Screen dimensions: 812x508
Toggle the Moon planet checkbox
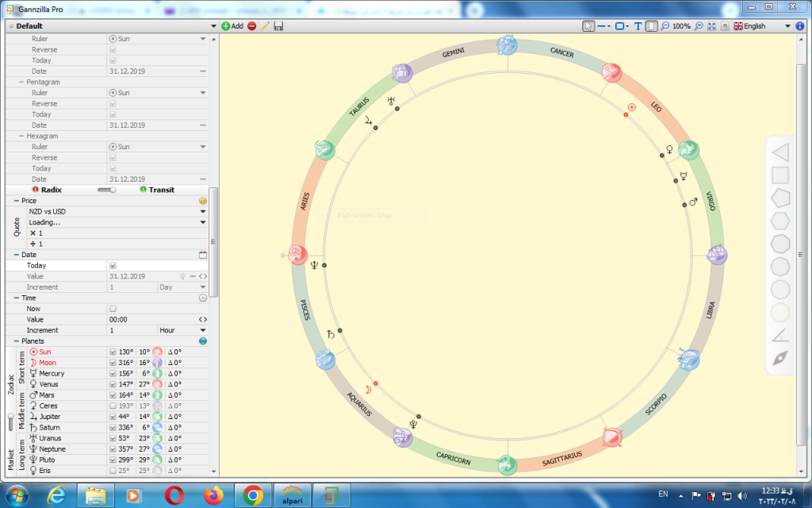point(113,363)
